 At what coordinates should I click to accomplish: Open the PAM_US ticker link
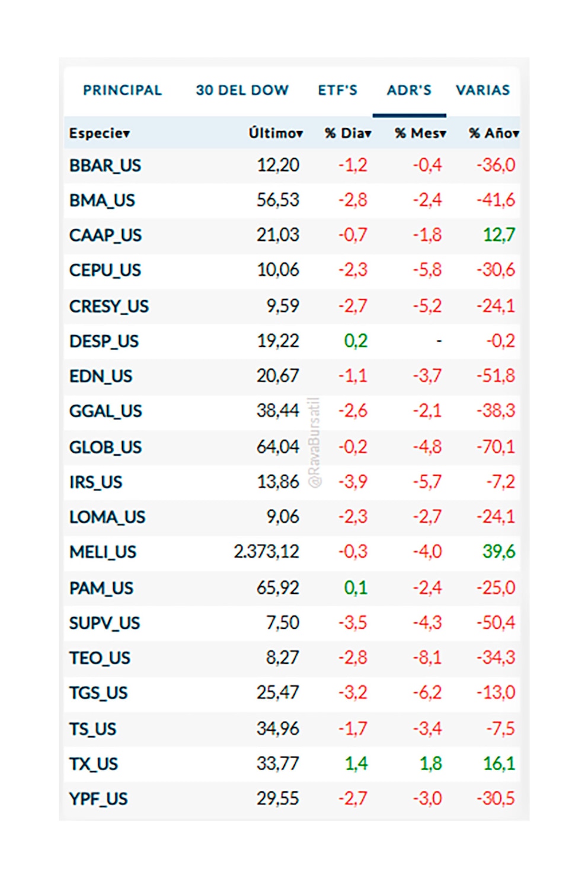101,588
